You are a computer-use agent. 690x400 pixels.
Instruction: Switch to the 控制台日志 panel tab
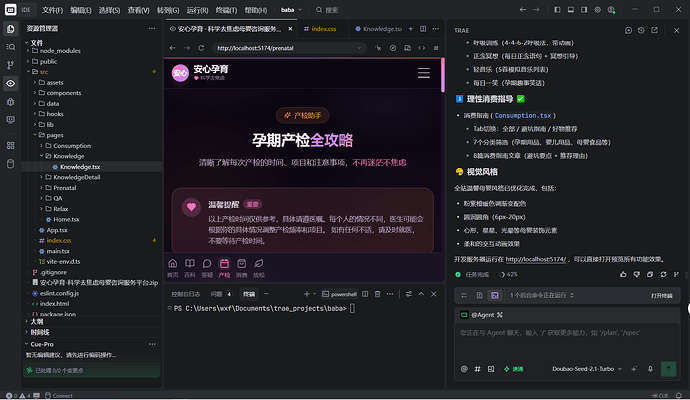[186, 294]
